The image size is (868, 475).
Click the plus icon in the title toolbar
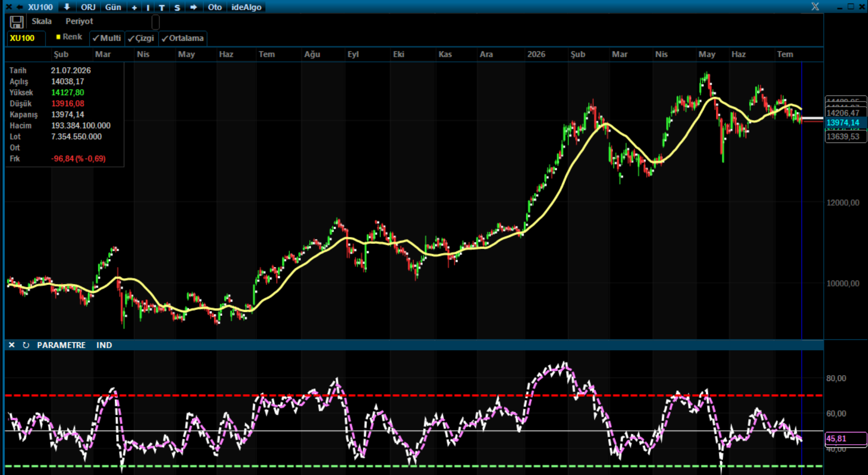pyautogui.click(x=134, y=7)
